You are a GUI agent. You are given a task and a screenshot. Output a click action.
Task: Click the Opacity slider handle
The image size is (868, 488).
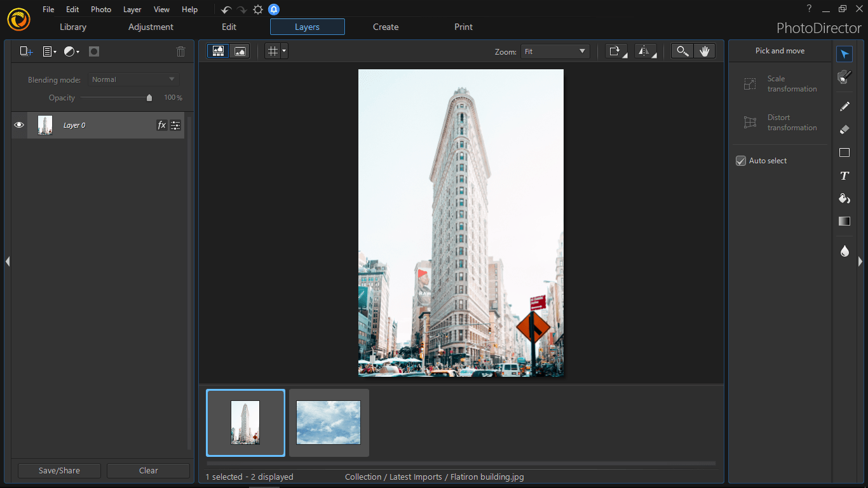click(149, 98)
